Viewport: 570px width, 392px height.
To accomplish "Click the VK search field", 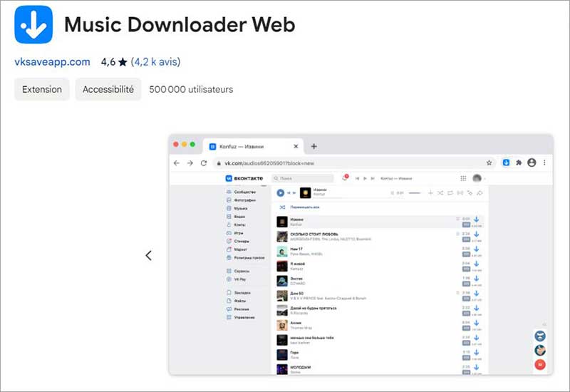I will pos(303,178).
